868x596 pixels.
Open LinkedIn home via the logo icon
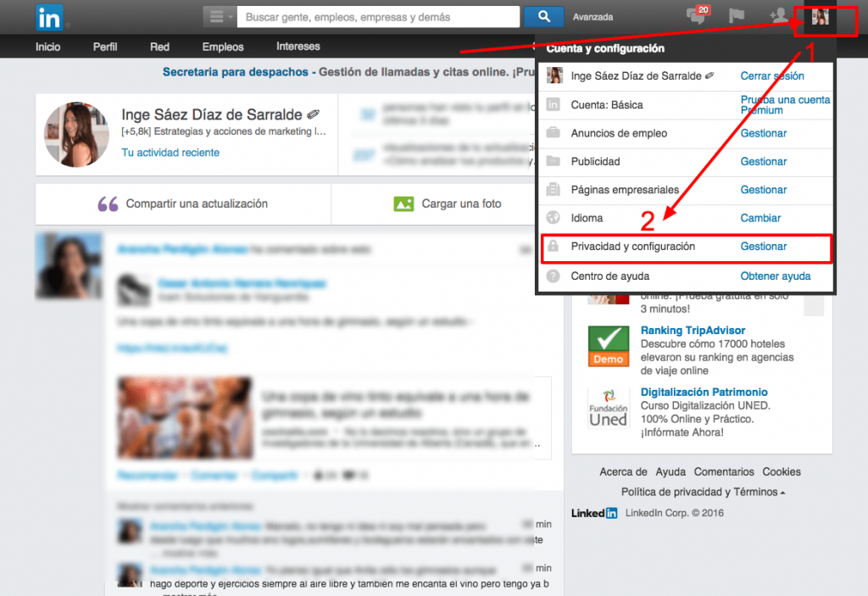click(48, 17)
